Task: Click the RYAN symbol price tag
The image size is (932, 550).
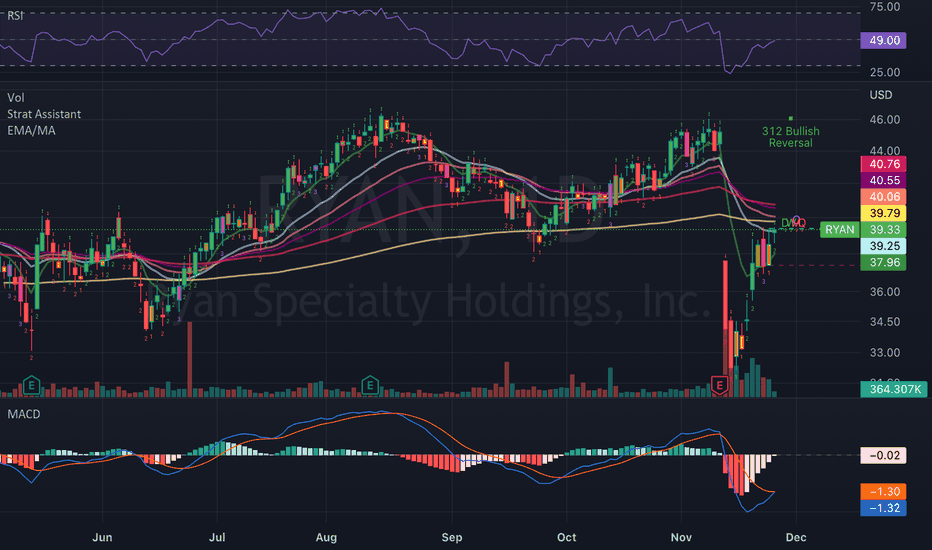Action: click(x=839, y=230)
